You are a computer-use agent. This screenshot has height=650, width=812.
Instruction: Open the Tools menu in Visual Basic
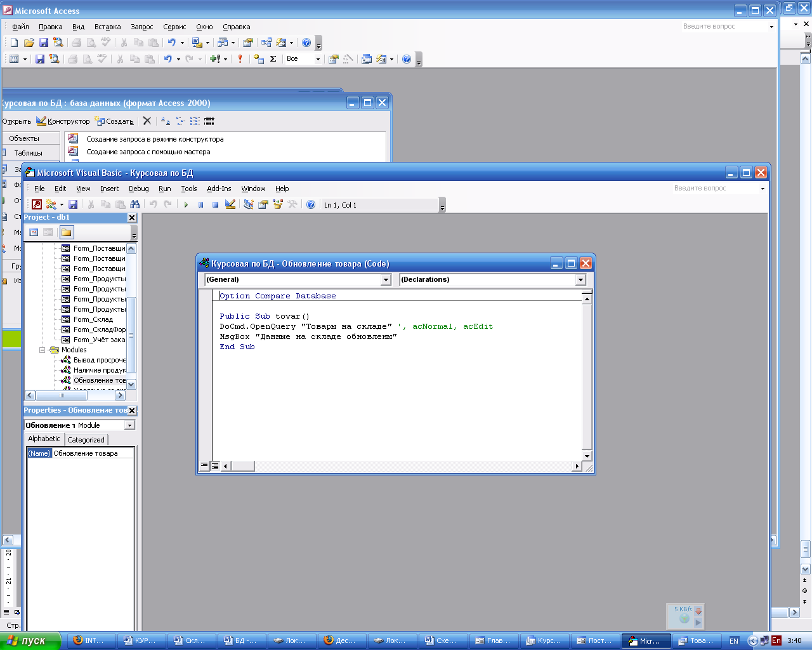189,189
